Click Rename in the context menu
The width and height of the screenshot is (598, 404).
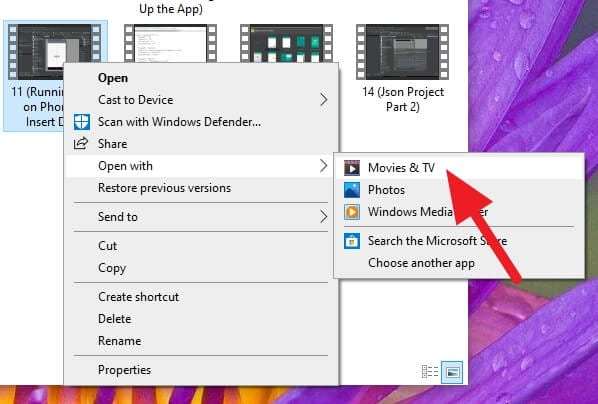(x=119, y=341)
